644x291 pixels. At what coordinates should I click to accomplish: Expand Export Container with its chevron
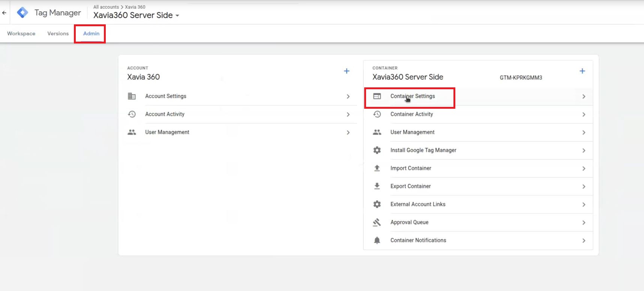click(584, 186)
